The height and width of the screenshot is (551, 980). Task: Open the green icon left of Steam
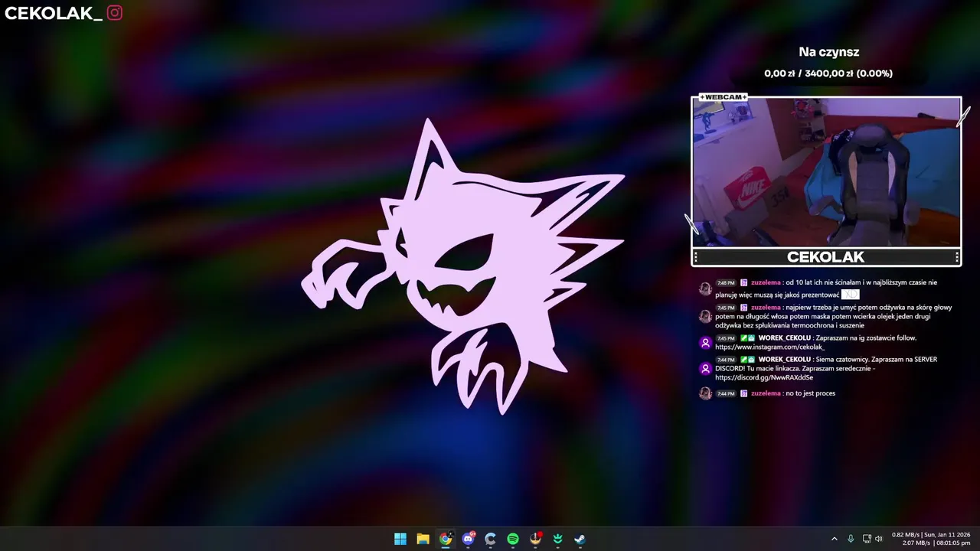[558, 539]
